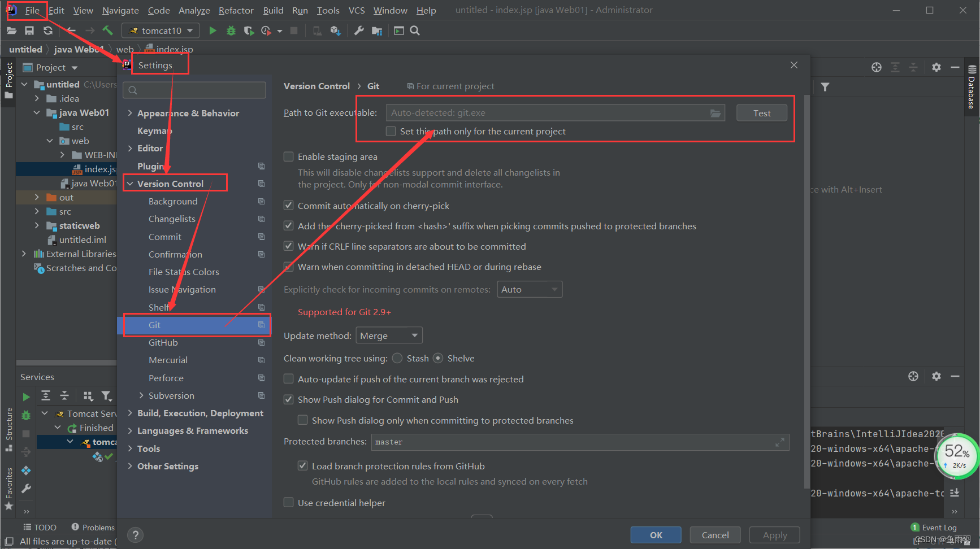980x549 pixels.
Task: Toggle 'Set this path only for current project'
Action: (391, 131)
